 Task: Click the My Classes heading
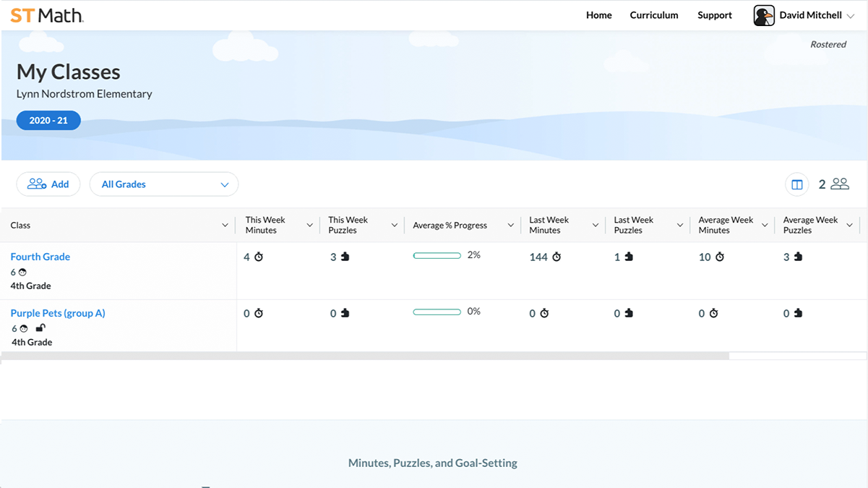[x=69, y=72]
